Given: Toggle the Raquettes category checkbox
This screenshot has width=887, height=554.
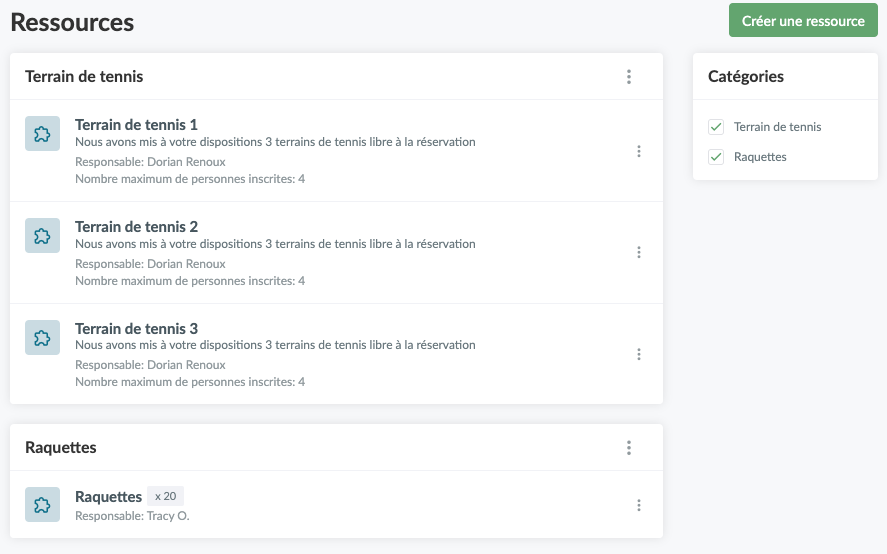Looking at the screenshot, I should point(716,157).
